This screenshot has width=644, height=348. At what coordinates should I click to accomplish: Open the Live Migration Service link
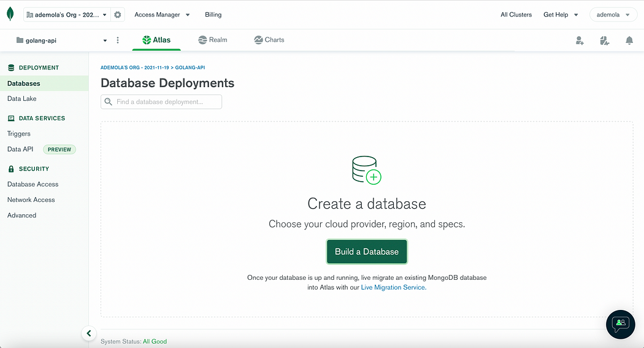pyautogui.click(x=394, y=288)
